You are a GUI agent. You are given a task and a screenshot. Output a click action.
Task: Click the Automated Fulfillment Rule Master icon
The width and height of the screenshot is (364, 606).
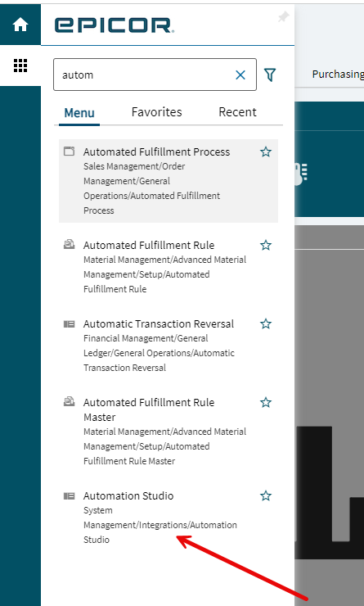point(69,402)
